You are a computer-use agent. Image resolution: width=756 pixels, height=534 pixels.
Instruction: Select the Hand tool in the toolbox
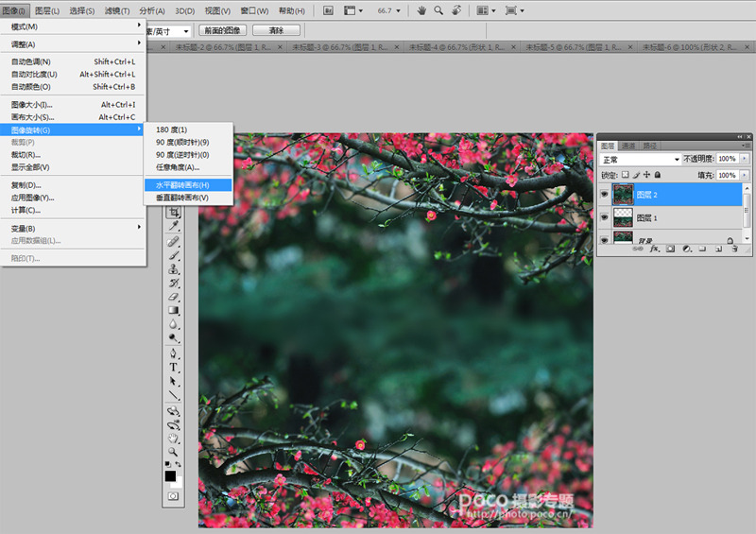[x=174, y=439]
